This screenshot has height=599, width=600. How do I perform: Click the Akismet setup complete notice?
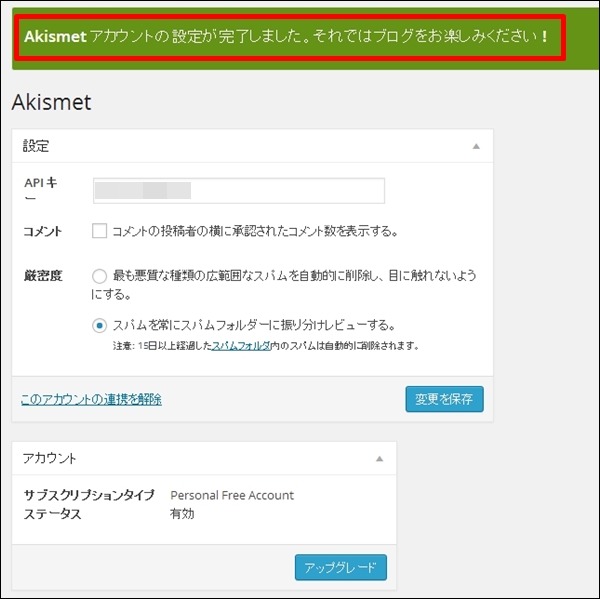(285, 37)
